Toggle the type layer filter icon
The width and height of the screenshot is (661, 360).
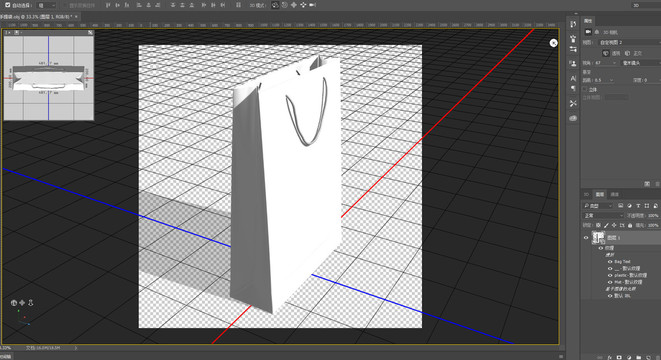click(638, 206)
